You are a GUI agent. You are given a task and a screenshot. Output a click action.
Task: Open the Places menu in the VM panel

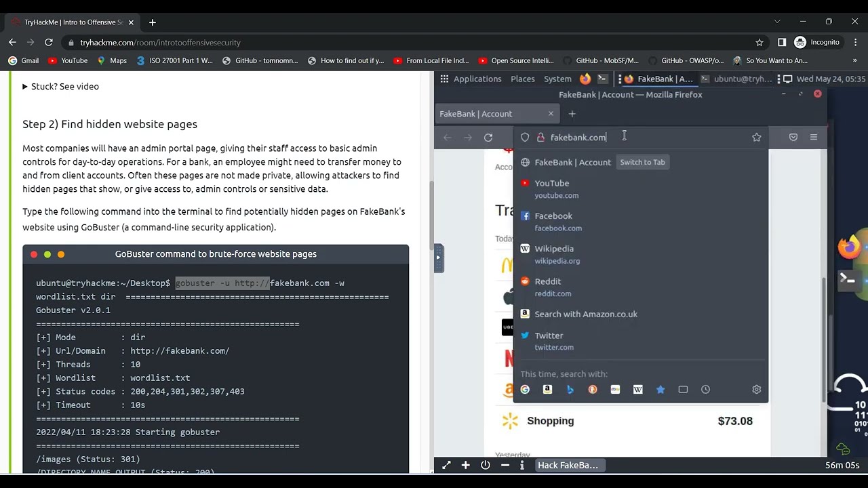point(523,79)
